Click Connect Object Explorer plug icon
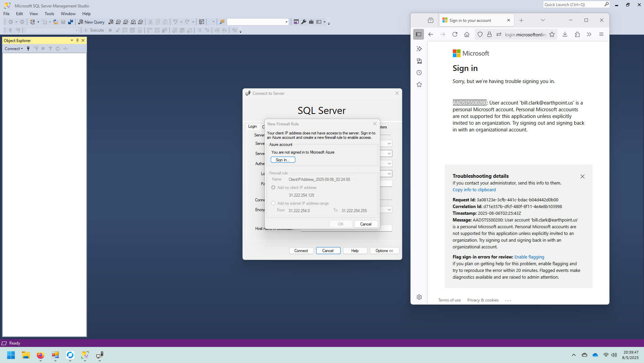644x363 pixels. pos(28,49)
